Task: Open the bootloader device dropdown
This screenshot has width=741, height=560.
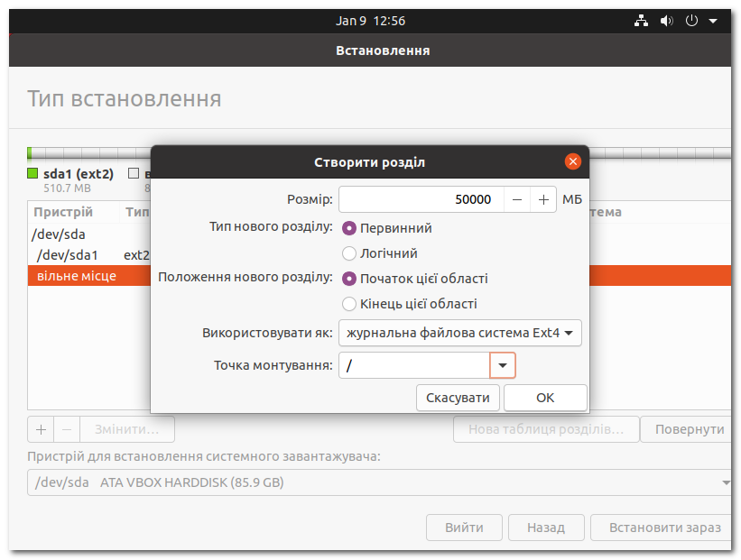Action: click(x=379, y=482)
